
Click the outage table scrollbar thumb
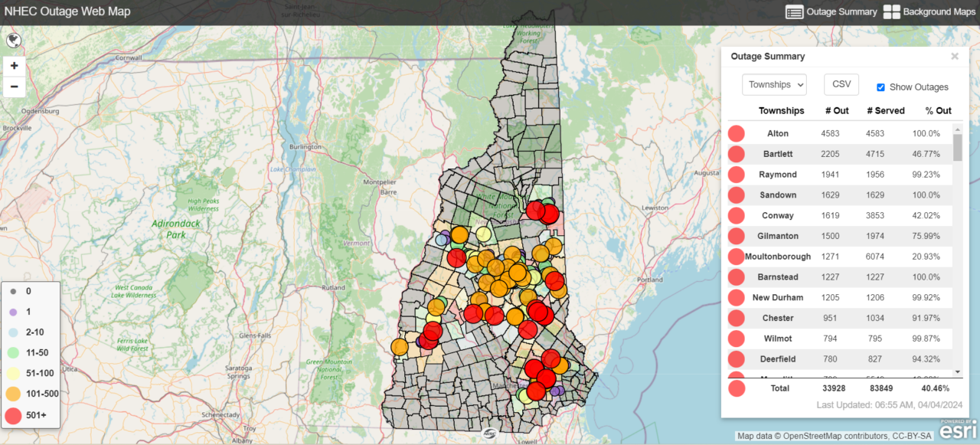coord(957,146)
